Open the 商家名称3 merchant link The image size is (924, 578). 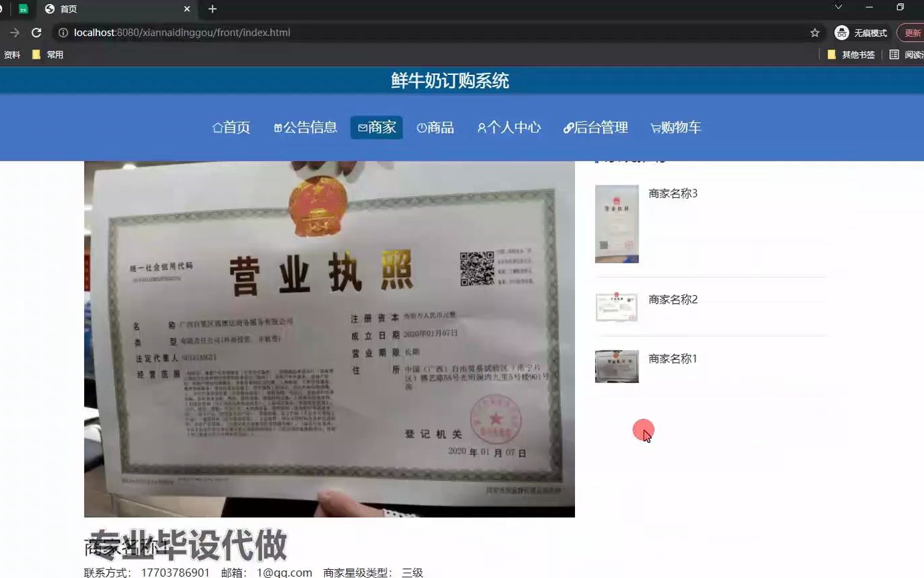tap(673, 193)
